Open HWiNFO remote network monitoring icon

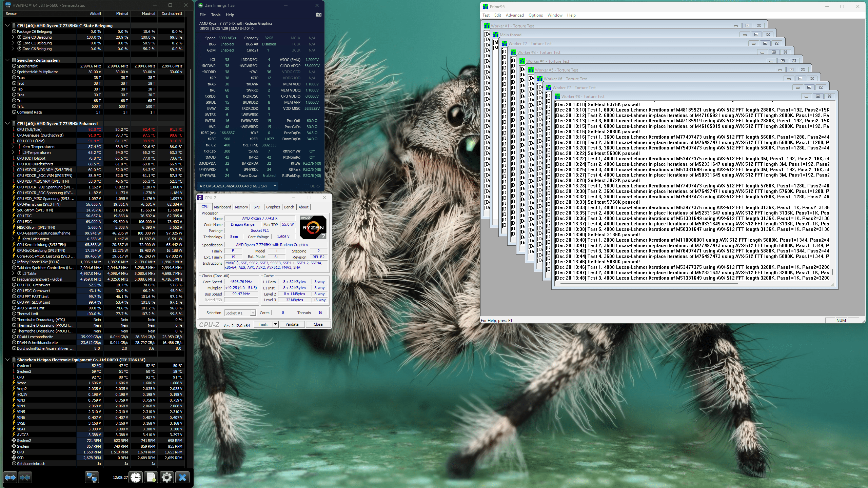[x=92, y=477]
